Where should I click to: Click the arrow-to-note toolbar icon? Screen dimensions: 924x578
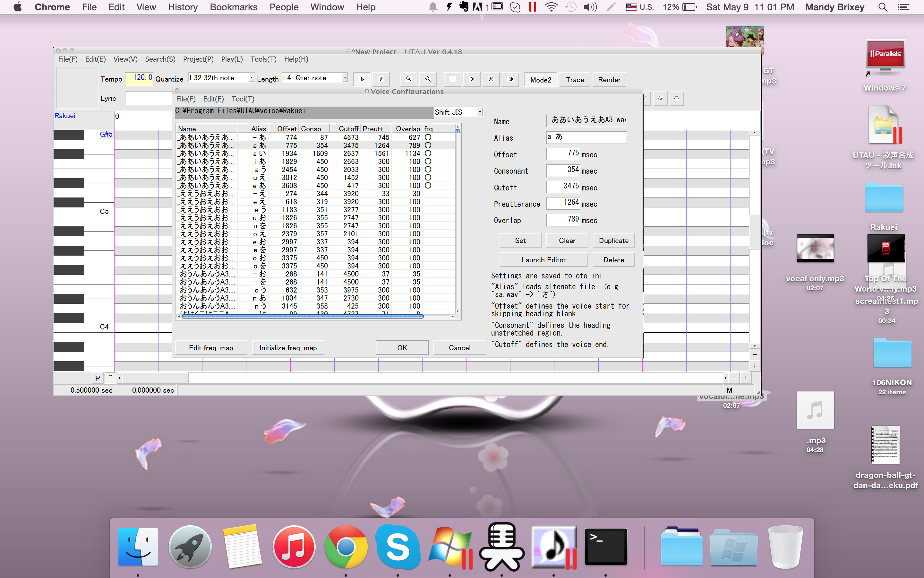[510, 79]
